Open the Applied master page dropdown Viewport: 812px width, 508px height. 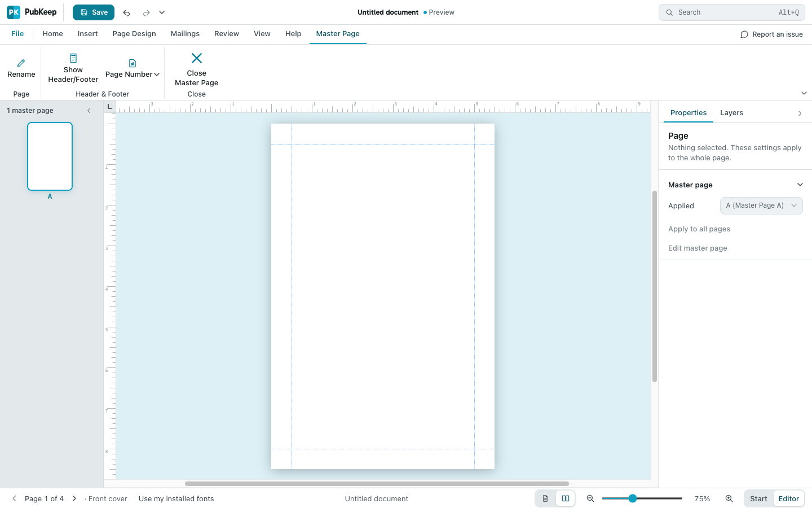(761, 205)
